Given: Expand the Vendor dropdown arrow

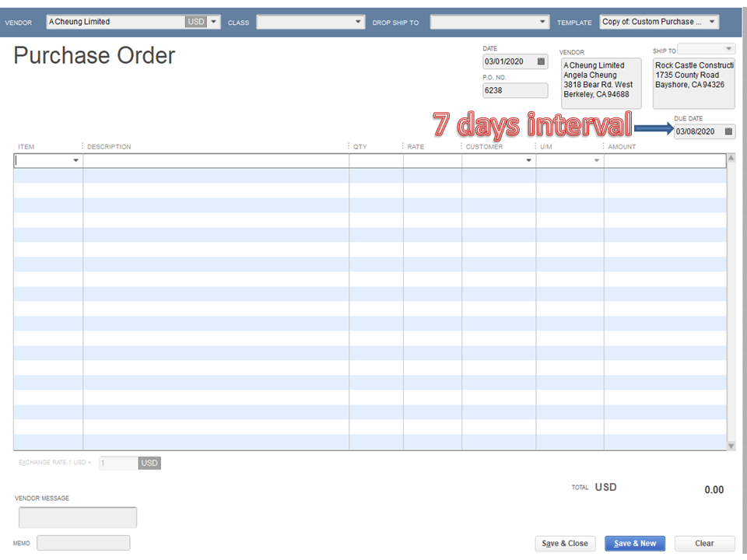Looking at the screenshot, I should (x=214, y=22).
